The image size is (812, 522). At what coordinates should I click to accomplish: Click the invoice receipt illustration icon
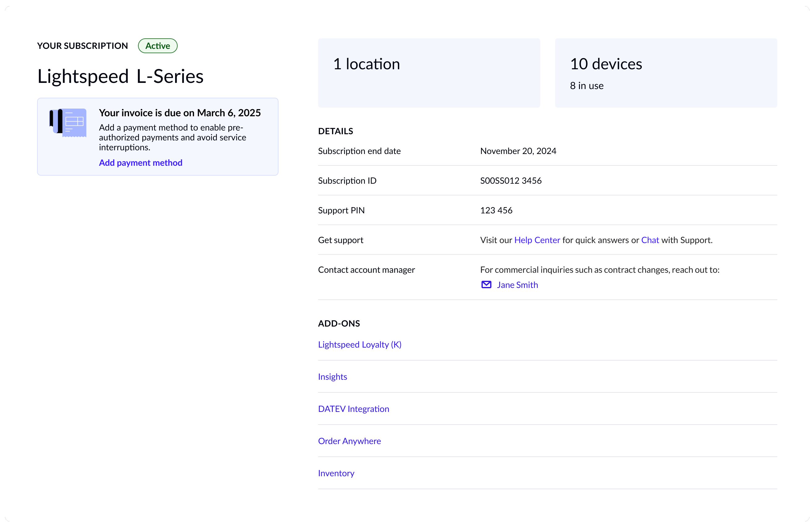pos(68,123)
